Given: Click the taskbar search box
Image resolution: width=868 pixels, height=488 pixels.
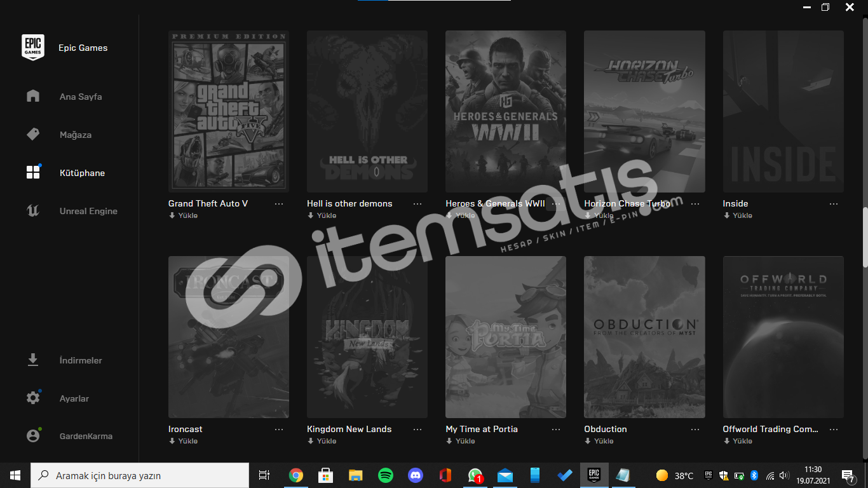Looking at the screenshot, I should tap(140, 475).
